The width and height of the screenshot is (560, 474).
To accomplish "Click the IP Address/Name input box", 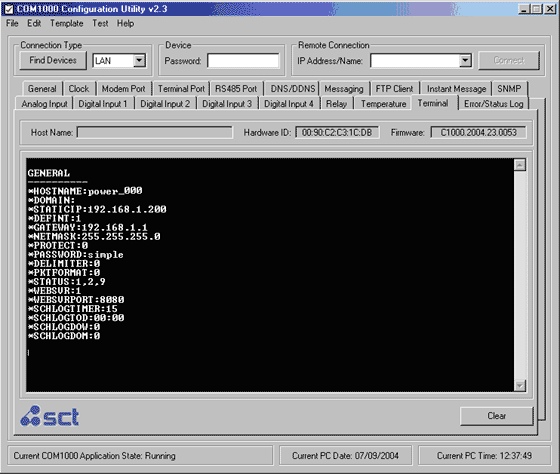I will tap(415, 61).
